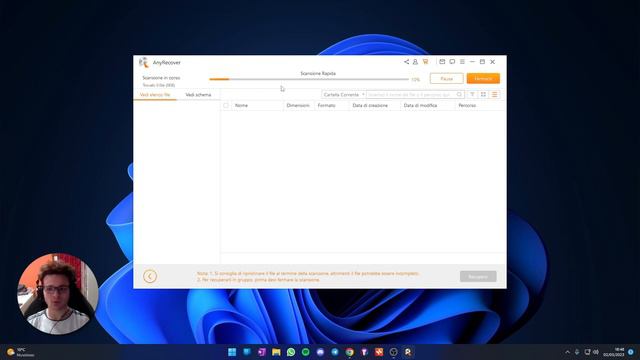Sort by Formato column header
The width and height of the screenshot is (640, 360).
(327, 105)
